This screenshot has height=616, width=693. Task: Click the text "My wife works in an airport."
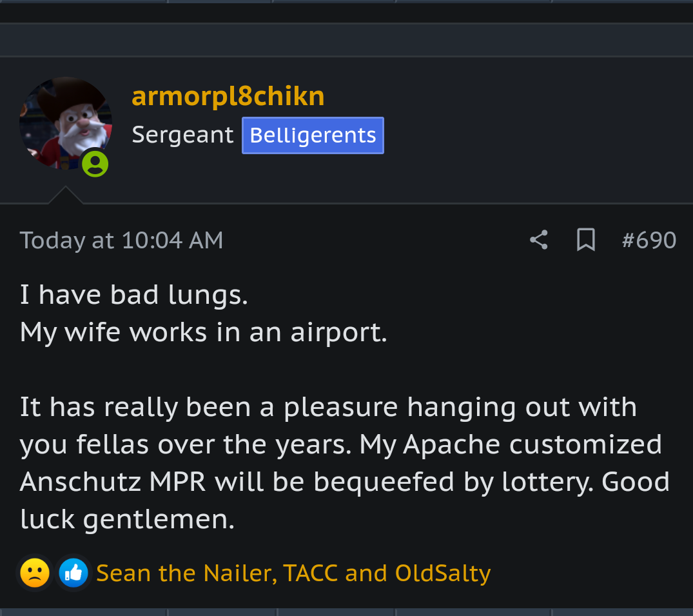click(x=203, y=333)
